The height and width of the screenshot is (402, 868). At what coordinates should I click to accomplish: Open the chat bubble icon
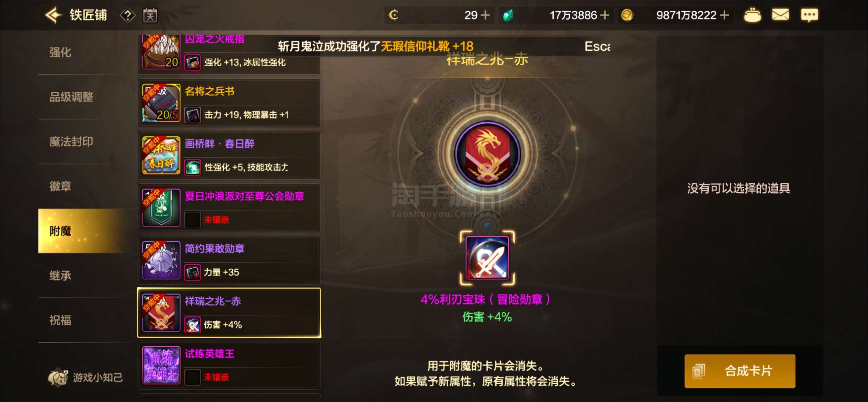coord(809,15)
